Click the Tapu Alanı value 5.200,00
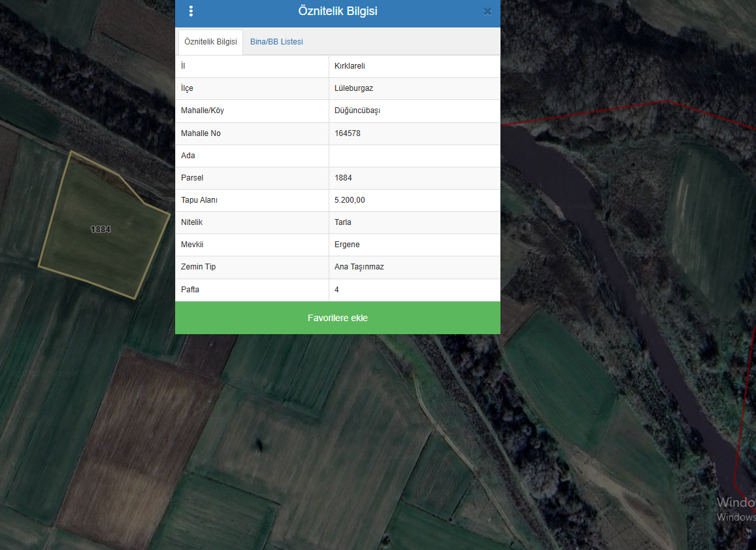 tap(350, 200)
